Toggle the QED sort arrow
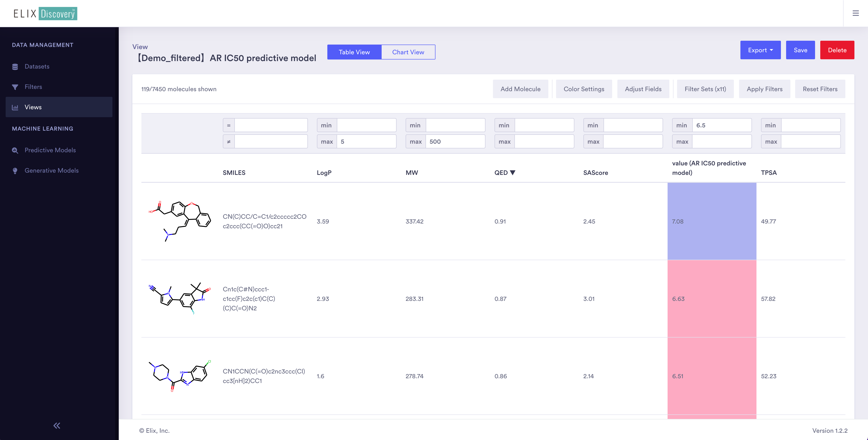 513,173
